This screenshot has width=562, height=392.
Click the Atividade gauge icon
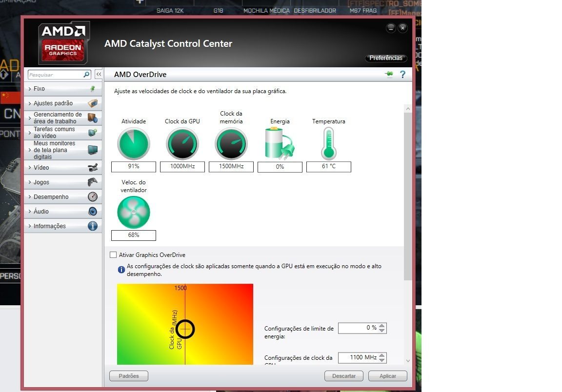tap(133, 144)
